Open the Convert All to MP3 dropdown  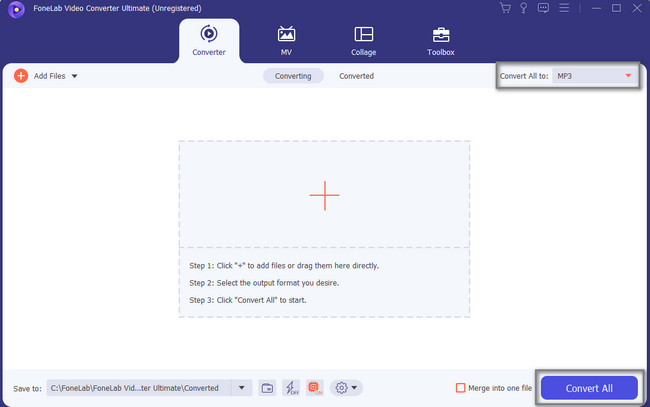[x=595, y=76]
